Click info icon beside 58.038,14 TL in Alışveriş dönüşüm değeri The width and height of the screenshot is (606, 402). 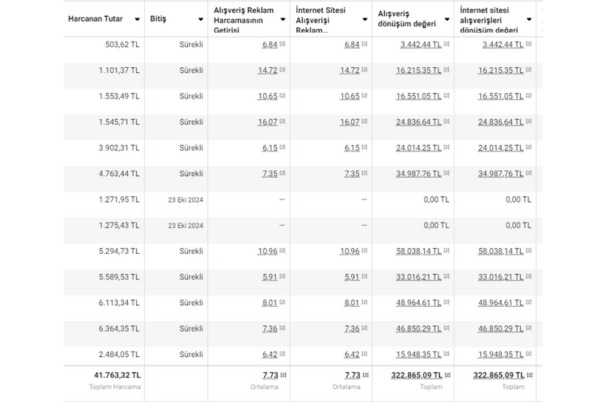[x=446, y=251]
